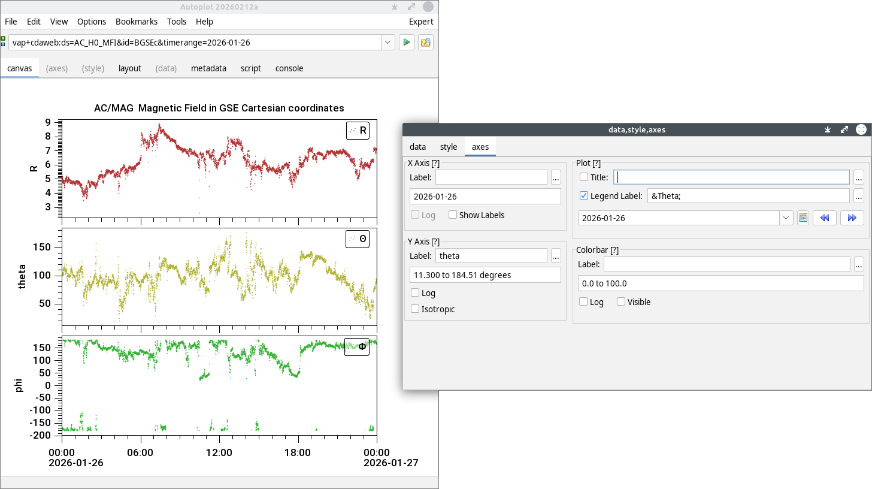Open the Plot time range dropdown

tap(785, 217)
